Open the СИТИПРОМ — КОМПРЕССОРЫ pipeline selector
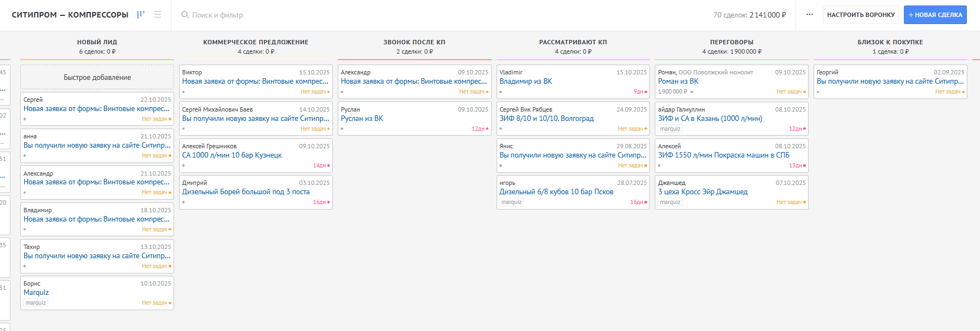The width and height of the screenshot is (980, 331). (70, 15)
